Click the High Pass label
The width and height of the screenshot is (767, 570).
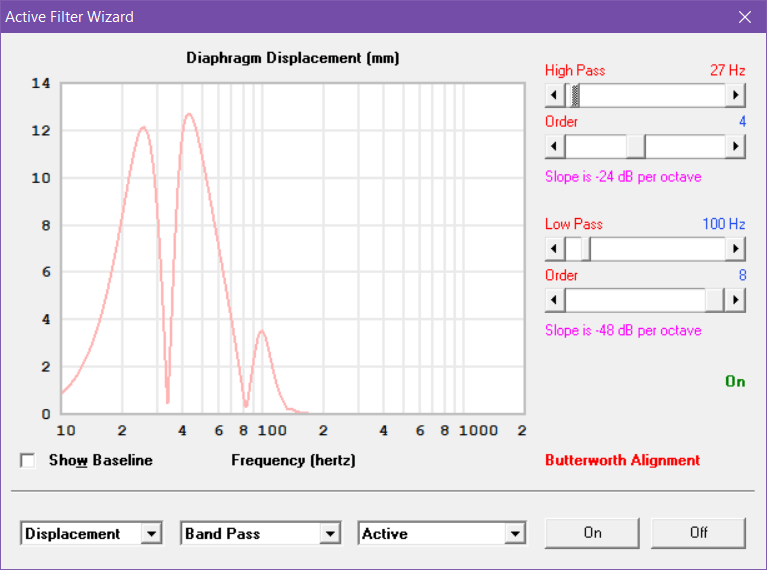(575, 70)
